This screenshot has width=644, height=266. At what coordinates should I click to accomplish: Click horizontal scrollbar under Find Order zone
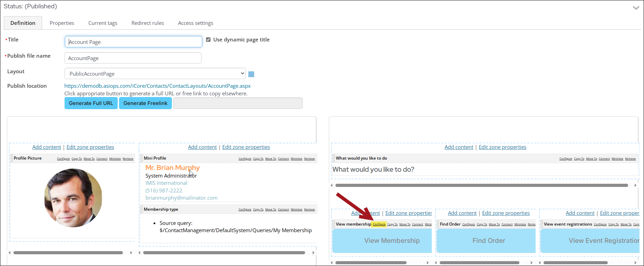point(479,263)
